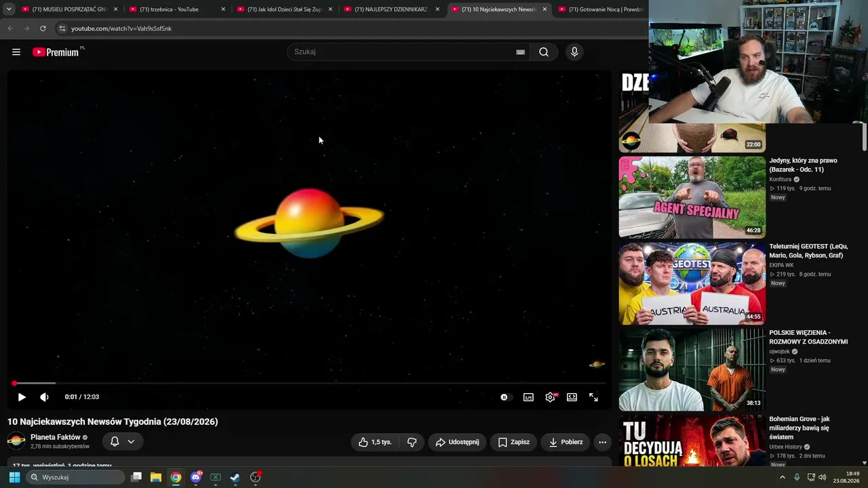Open notification bell dropdown for Planeta Faktów
The image size is (868, 488).
point(123,441)
